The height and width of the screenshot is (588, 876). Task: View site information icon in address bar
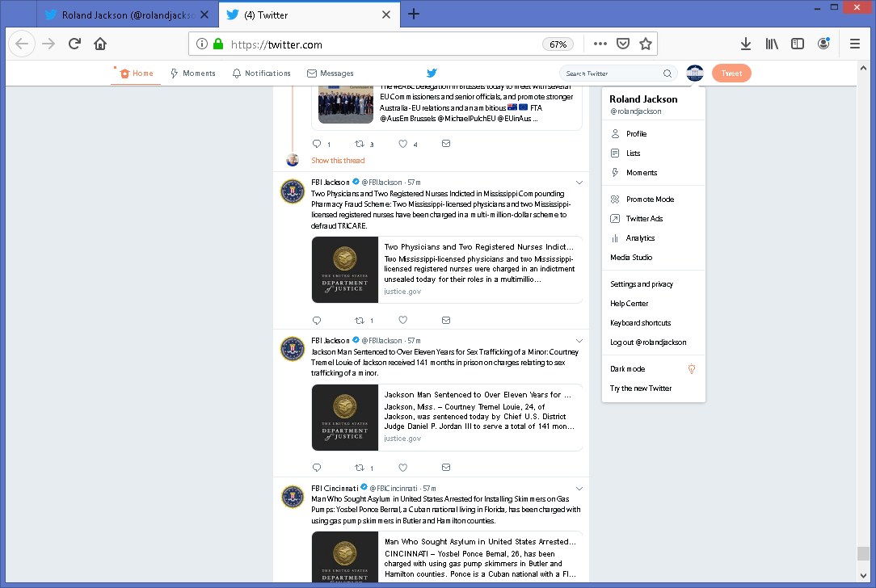click(x=202, y=44)
